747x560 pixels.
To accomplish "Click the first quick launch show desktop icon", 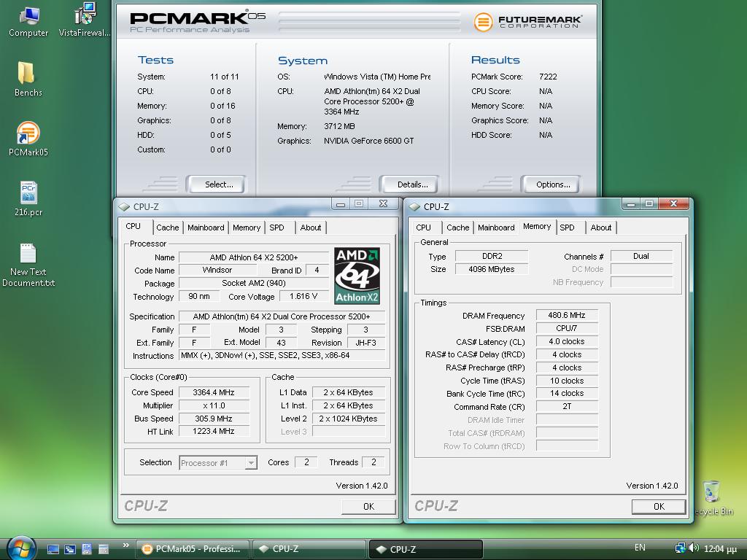I will (x=53, y=549).
